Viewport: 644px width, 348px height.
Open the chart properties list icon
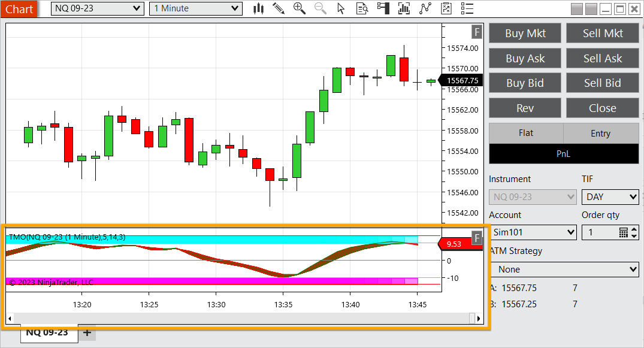pos(467,8)
